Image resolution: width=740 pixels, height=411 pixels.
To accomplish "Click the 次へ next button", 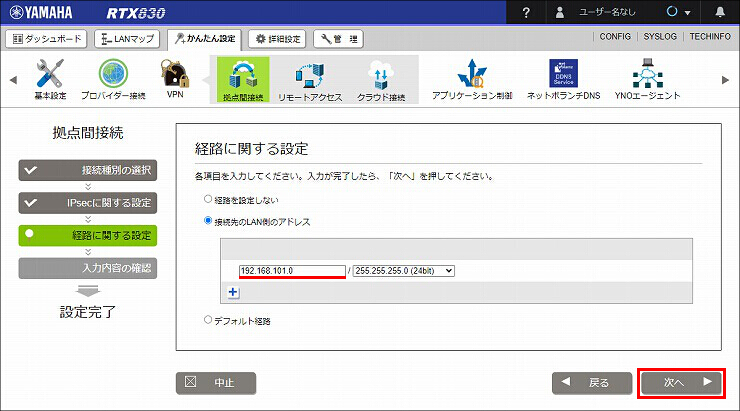I will pos(681,383).
